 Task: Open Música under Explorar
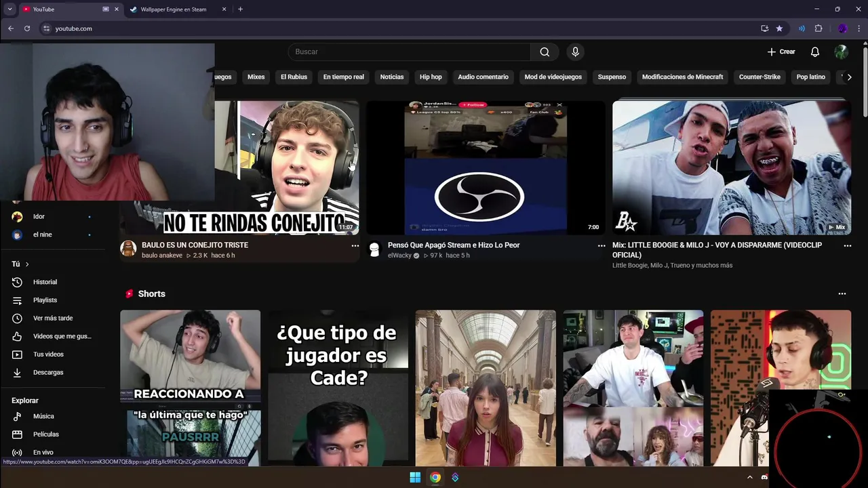tap(43, 417)
